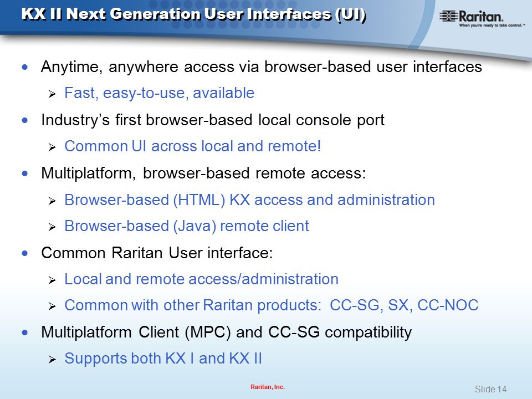Click the 'Raritan, Inc.' footer text
This screenshot has width=532, height=399.
267,387
